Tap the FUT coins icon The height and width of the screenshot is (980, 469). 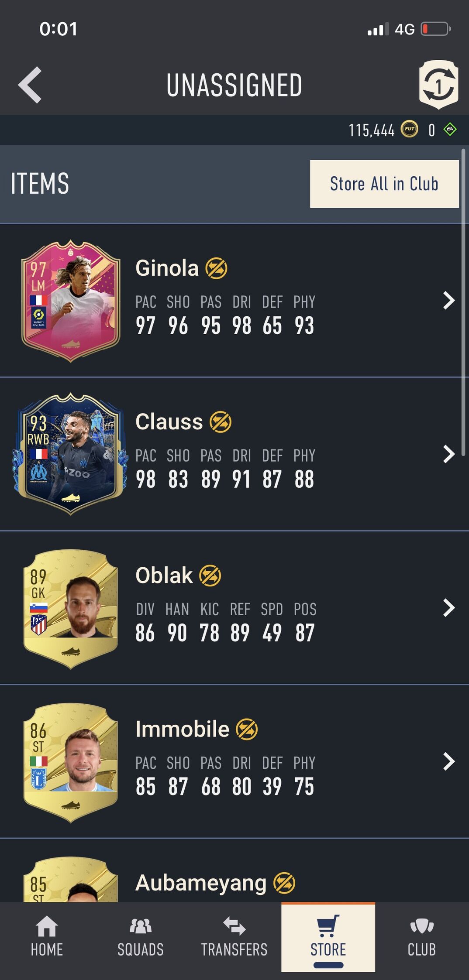pyautogui.click(x=409, y=129)
